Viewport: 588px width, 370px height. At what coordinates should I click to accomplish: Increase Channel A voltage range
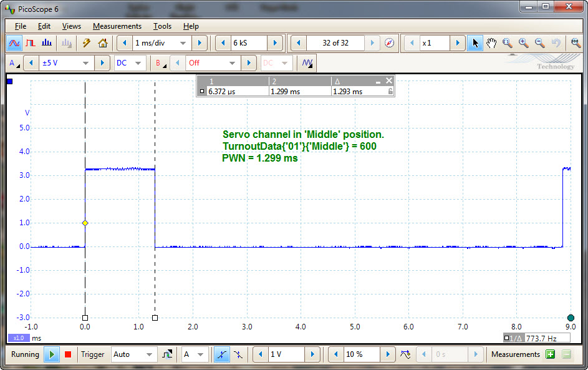(x=102, y=63)
